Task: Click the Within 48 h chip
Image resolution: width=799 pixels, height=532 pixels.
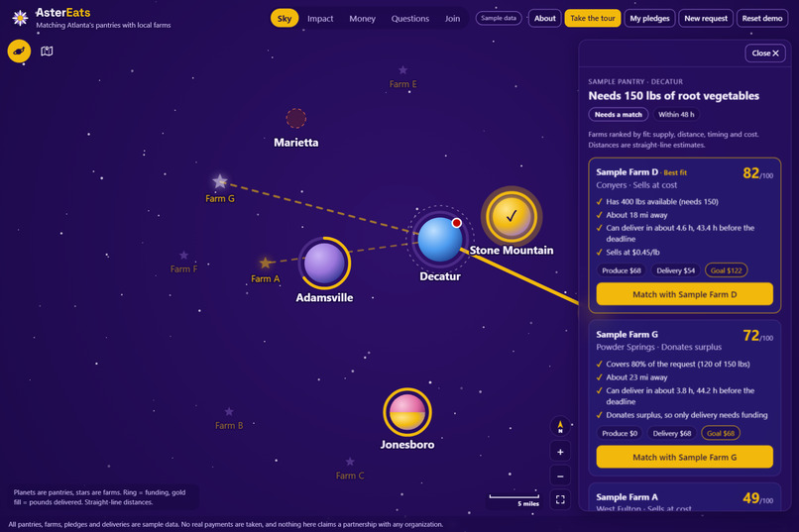Action: tap(676, 115)
